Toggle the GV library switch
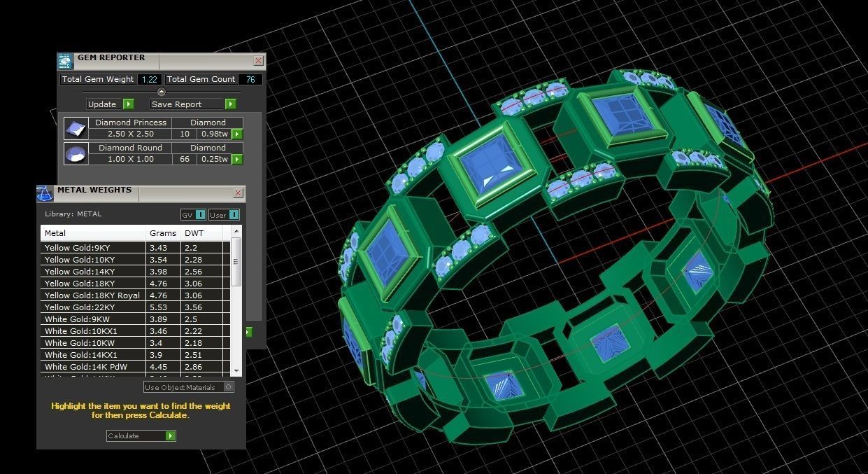Screen dimensions: 868x474 coord(193,214)
